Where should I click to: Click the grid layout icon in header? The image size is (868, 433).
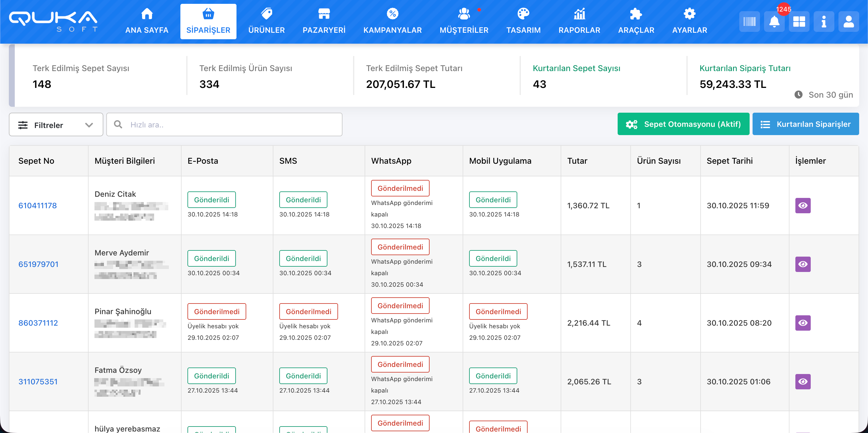click(799, 22)
